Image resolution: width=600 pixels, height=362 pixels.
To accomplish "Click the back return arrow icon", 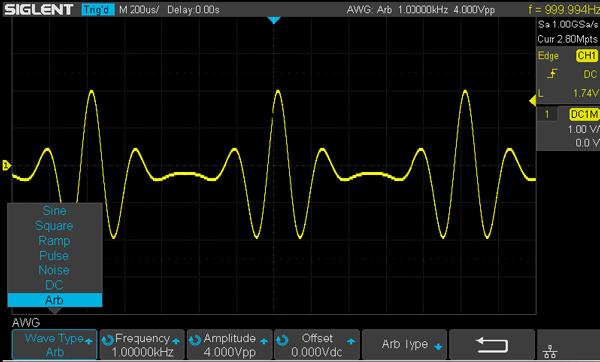I will point(492,345).
